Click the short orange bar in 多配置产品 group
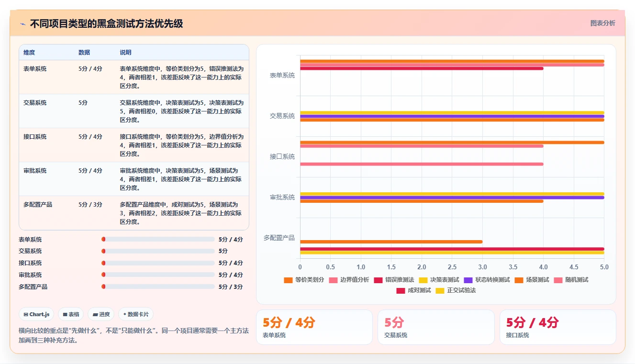 [x=391, y=242]
